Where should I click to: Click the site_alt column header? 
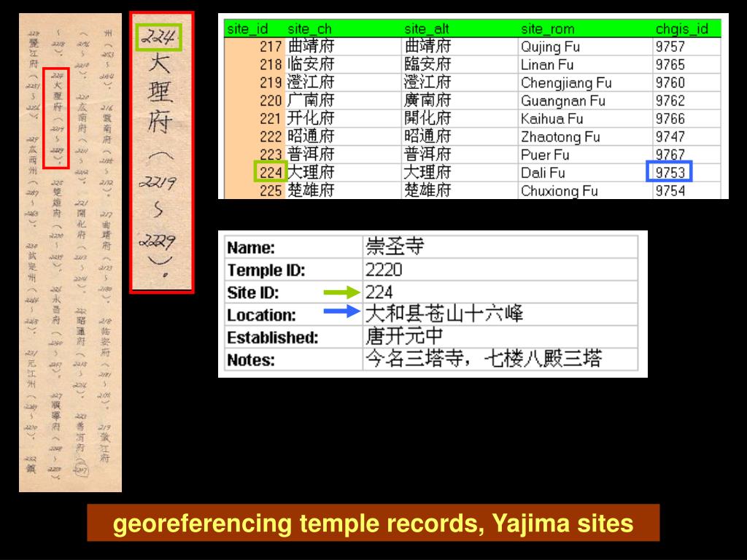(426, 28)
